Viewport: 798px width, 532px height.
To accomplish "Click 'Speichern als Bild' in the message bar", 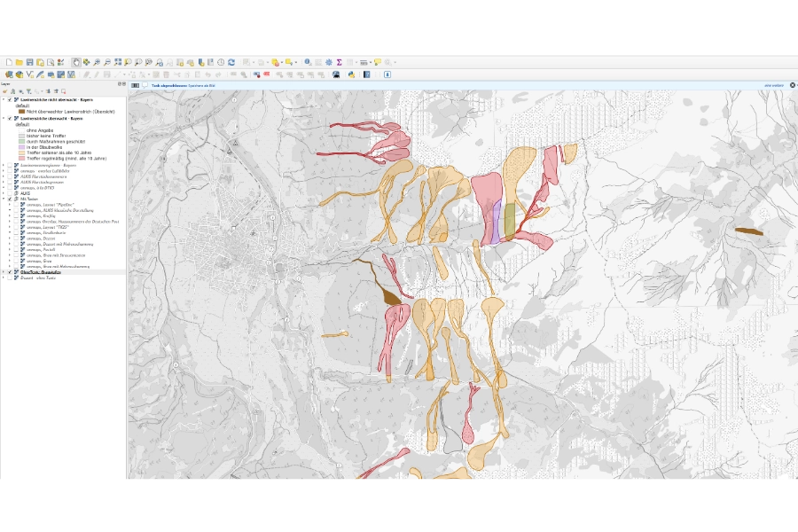I will [x=201, y=85].
